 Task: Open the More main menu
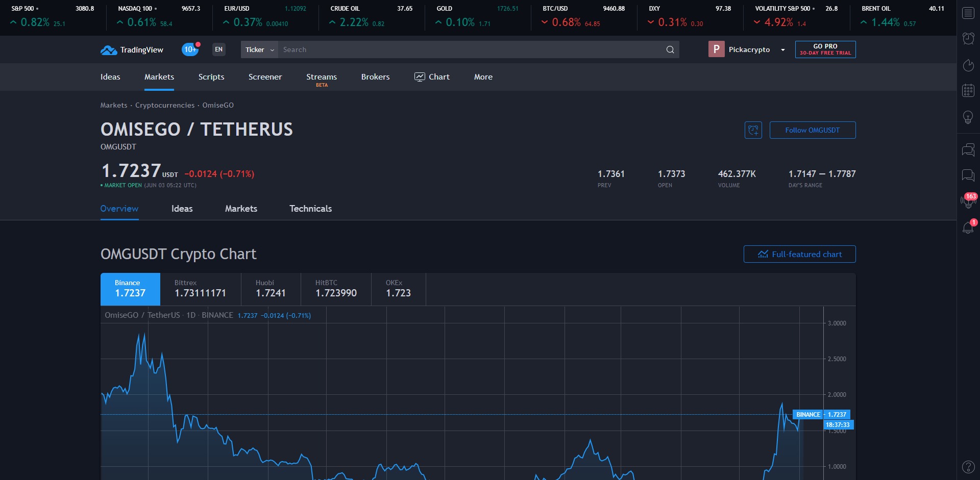pyautogui.click(x=483, y=77)
